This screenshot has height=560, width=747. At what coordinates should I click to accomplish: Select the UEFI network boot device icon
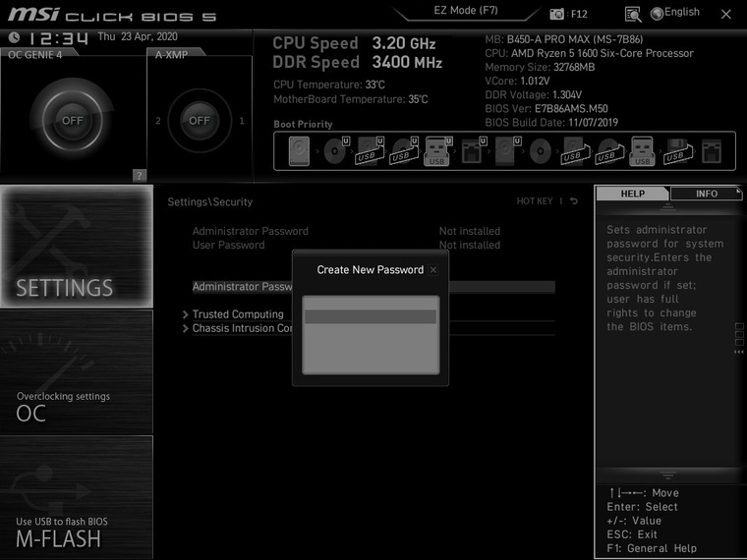[x=474, y=151]
